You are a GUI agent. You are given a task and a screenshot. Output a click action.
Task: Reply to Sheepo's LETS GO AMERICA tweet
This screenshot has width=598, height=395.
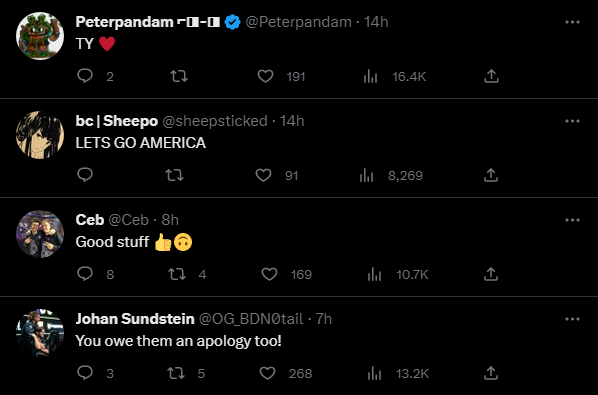[x=85, y=175]
